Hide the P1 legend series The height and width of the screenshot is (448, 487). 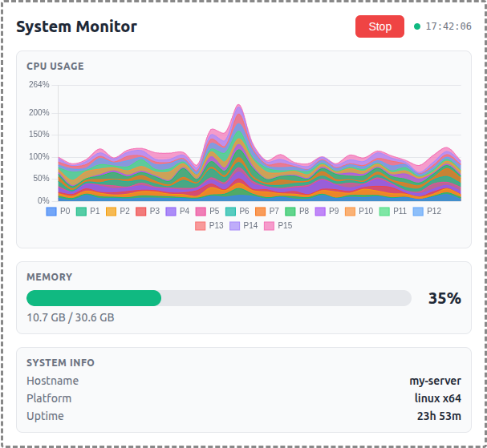click(x=88, y=211)
